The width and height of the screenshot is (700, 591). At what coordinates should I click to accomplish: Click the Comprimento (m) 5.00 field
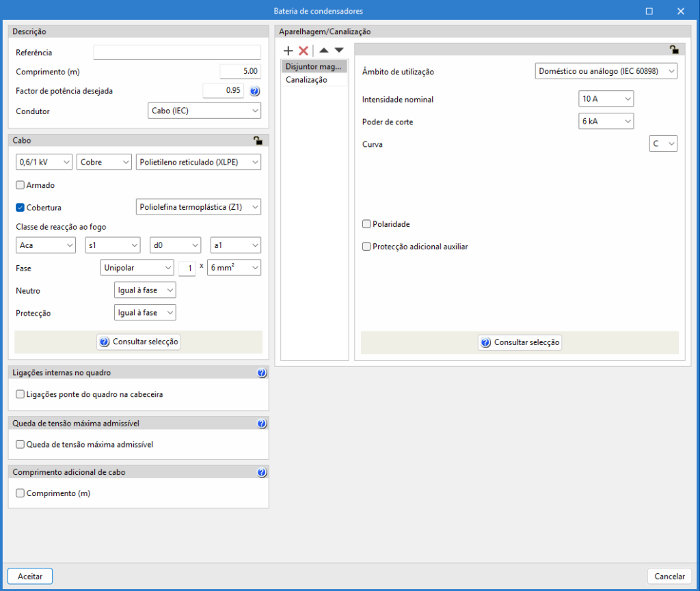tap(241, 71)
